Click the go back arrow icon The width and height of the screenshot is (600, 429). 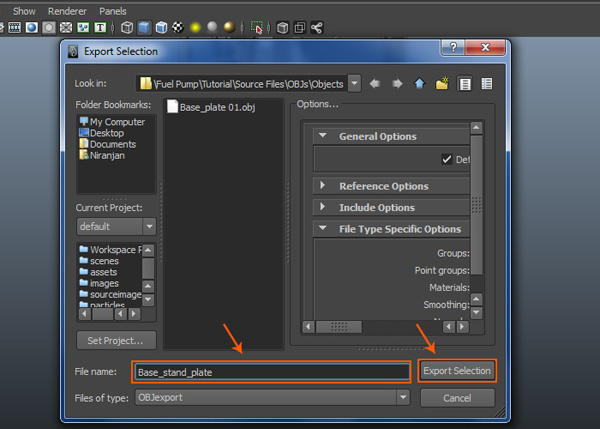[x=376, y=83]
